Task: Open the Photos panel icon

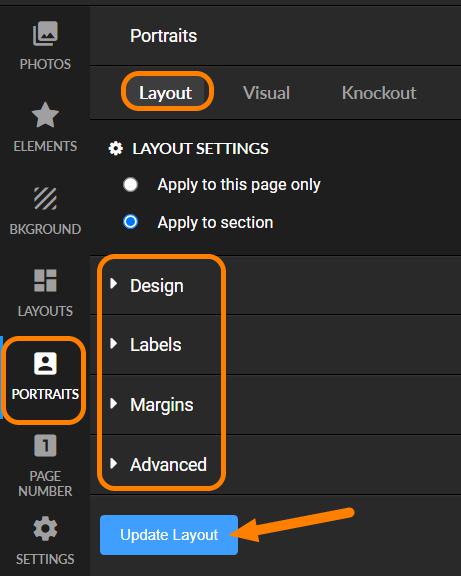Action: (x=45, y=33)
